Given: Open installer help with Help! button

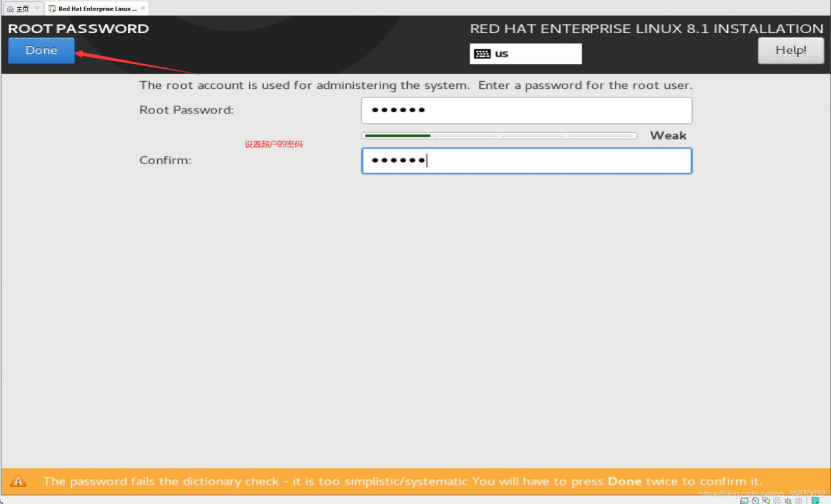Looking at the screenshot, I should click(x=791, y=51).
